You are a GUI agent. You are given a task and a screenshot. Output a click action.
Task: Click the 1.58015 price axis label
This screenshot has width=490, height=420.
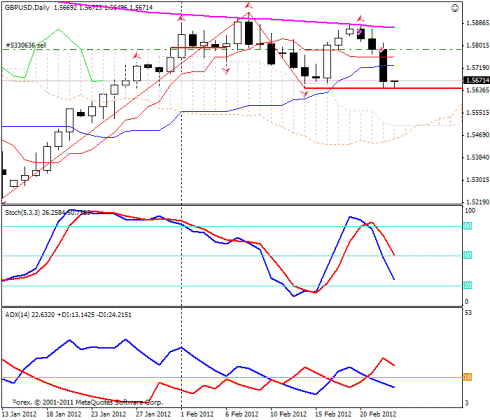point(478,45)
